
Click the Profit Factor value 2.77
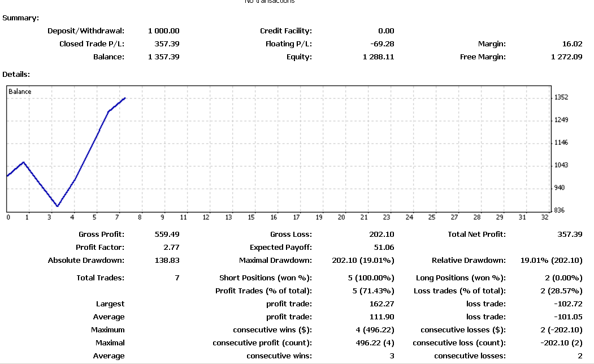[x=171, y=248]
